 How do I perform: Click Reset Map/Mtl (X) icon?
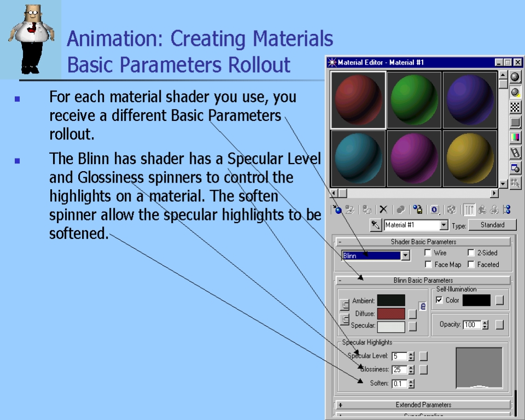pyautogui.click(x=383, y=209)
